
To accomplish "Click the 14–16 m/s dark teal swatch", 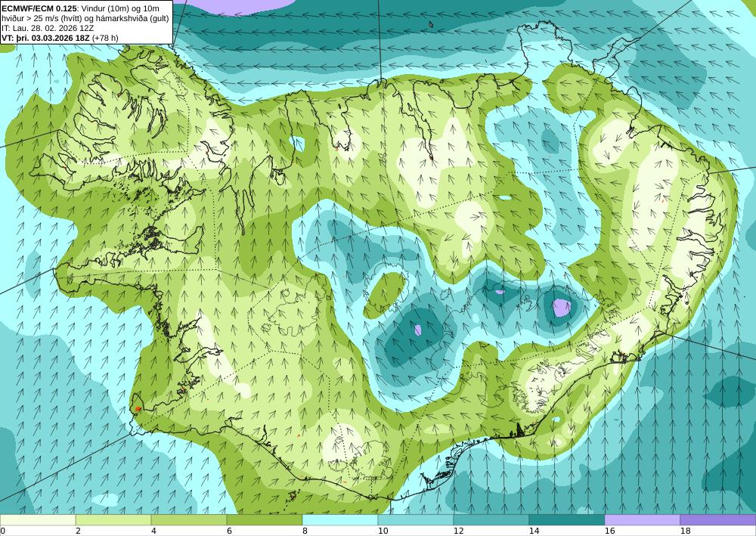I will pyautogui.click(x=566, y=519).
